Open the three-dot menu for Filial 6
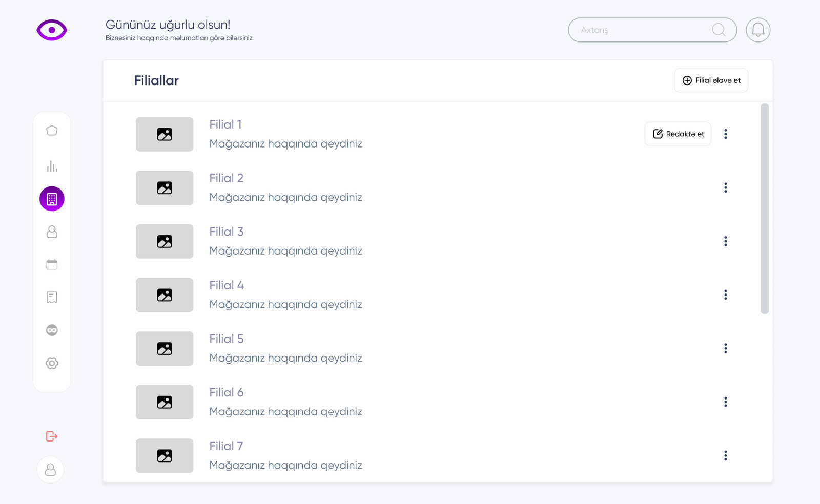Viewport: 820px width, 504px height. [725, 402]
